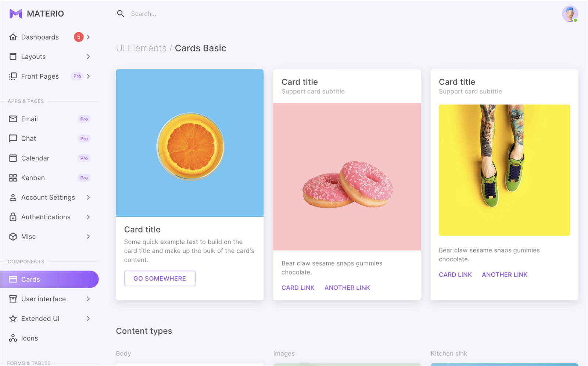The image size is (588, 366).
Task: Expand Account Settings chevron
Action: pos(88,197)
